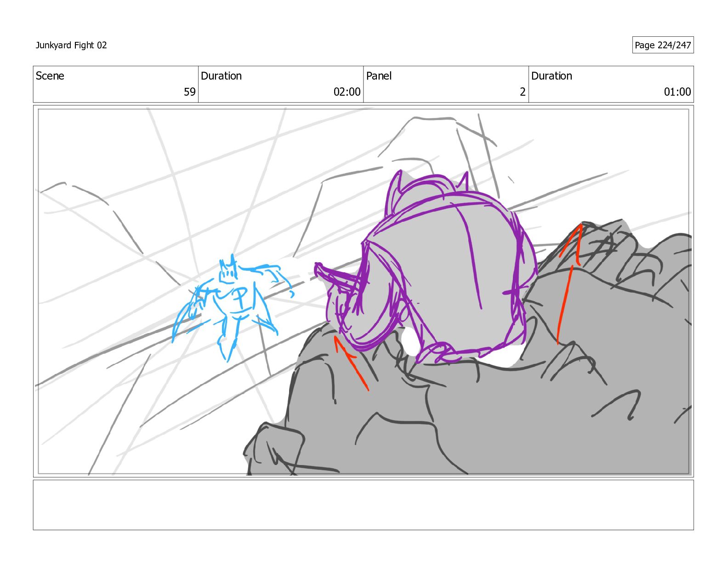Click the 'Junkyard Fight 02' title text
This screenshot has width=728, height=563.
(71, 45)
